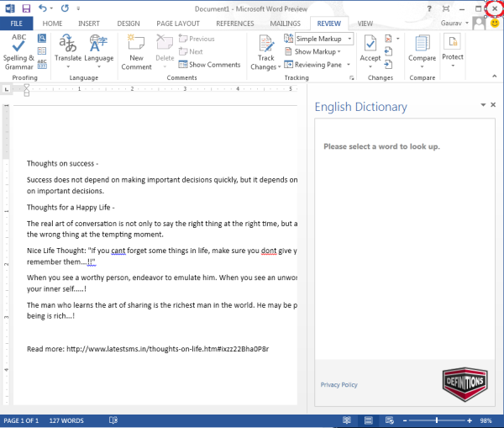Image resolution: width=504 pixels, height=428 pixels.
Task: Go to Previous Change icon
Action: [x=388, y=51]
